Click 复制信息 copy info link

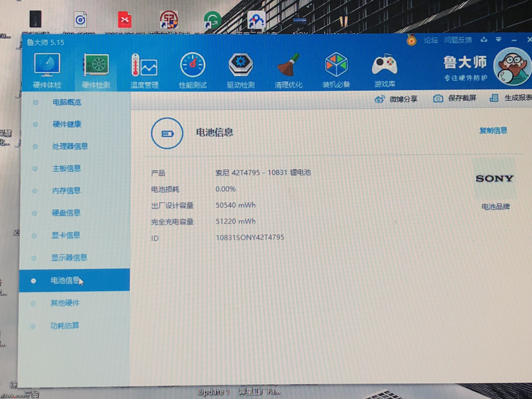(493, 130)
